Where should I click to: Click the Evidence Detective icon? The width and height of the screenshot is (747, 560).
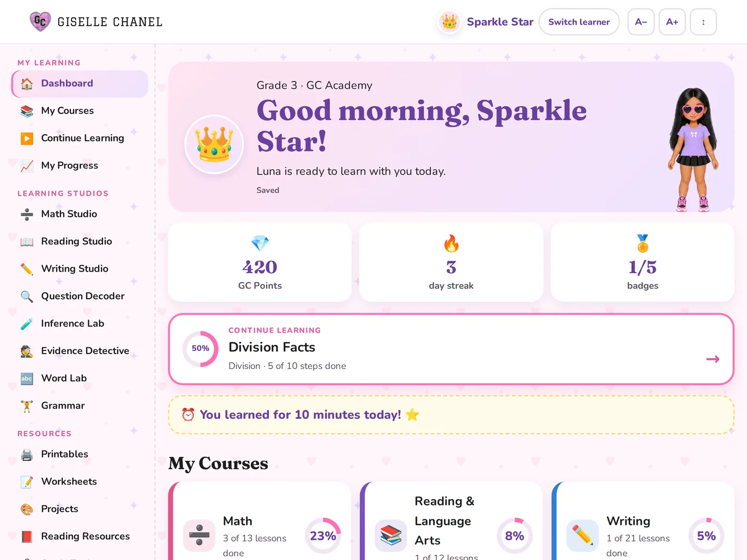click(x=27, y=351)
